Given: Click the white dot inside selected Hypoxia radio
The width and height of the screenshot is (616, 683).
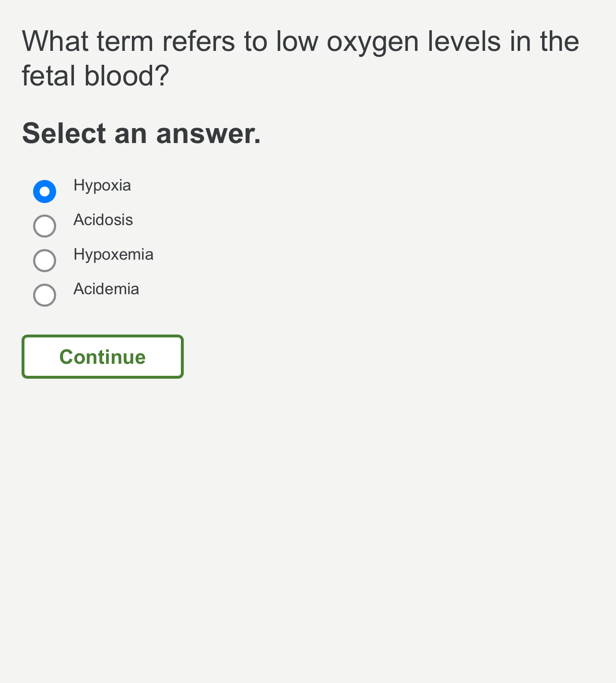Looking at the screenshot, I should pos(45,192).
